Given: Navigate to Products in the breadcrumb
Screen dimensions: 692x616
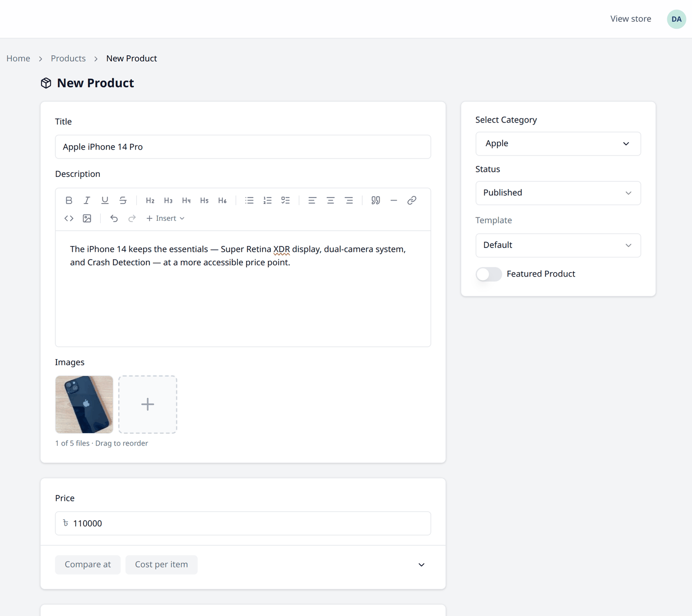Looking at the screenshot, I should click(x=68, y=58).
